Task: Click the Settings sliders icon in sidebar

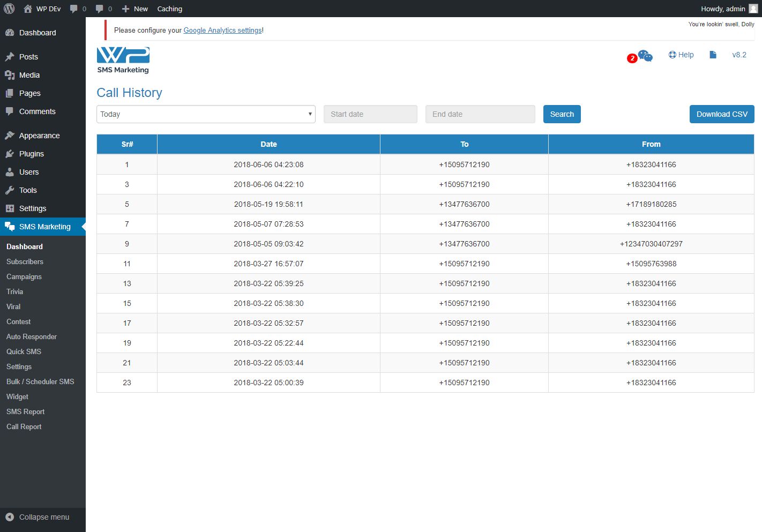Action: pos(10,208)
